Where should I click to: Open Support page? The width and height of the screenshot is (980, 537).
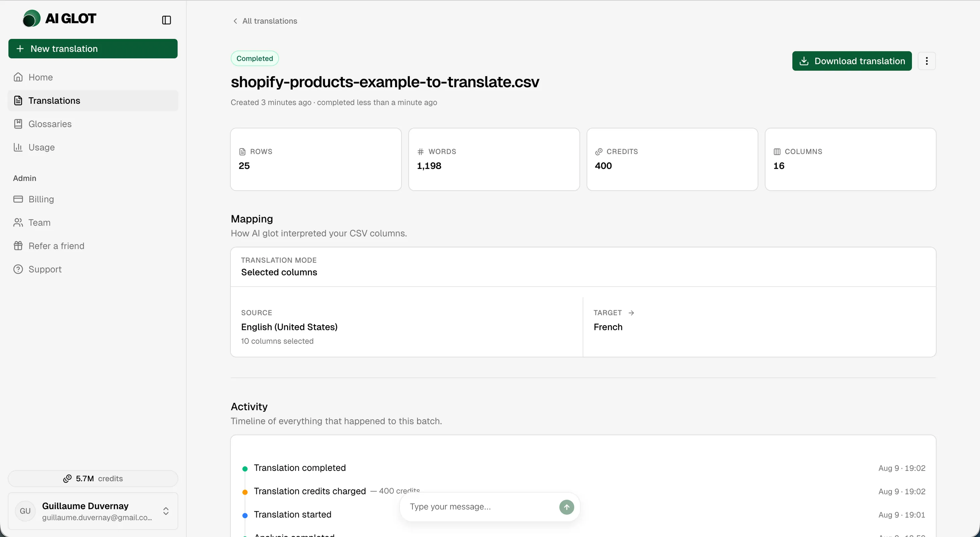click(x=93, y=269)
